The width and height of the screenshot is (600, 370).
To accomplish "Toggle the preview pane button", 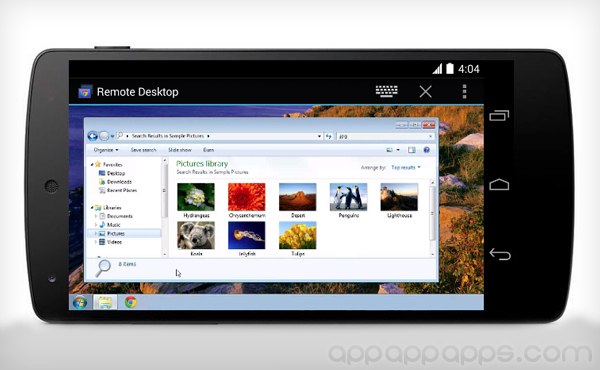I will [x=412, y=150].
